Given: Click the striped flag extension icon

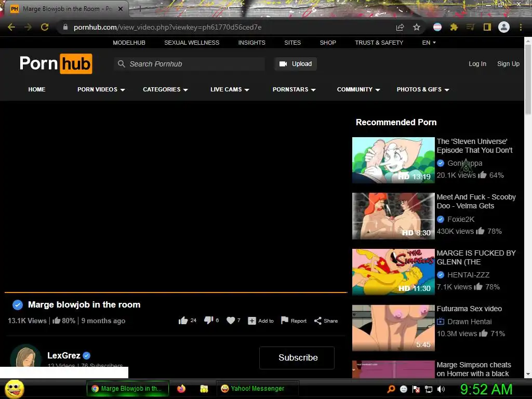Looking at the screenshot, I should tap(437, 27).
